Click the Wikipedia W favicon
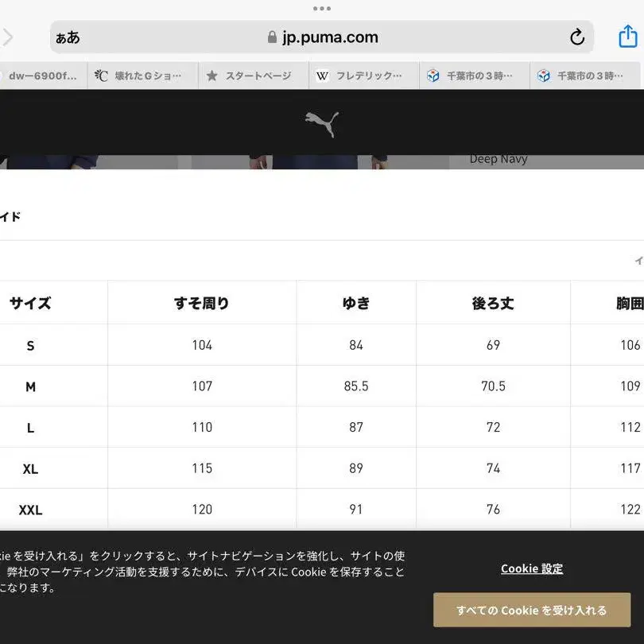The height and width of the screenshot is (644, 644). 322,76
